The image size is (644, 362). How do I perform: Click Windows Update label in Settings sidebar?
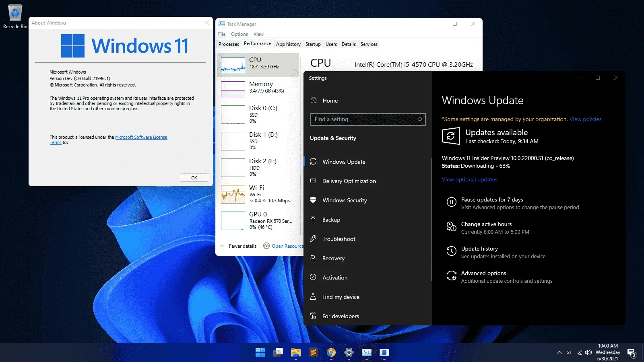coord(344,162)
